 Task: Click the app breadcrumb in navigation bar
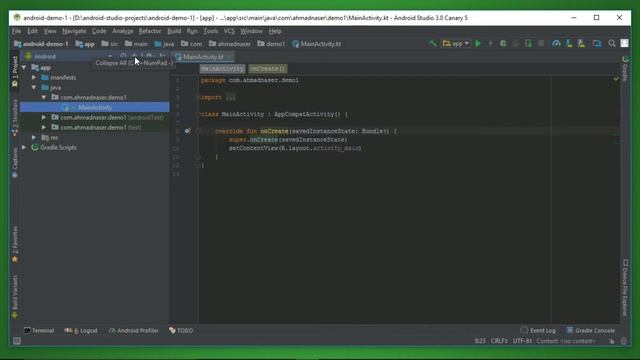coord(85,44)
